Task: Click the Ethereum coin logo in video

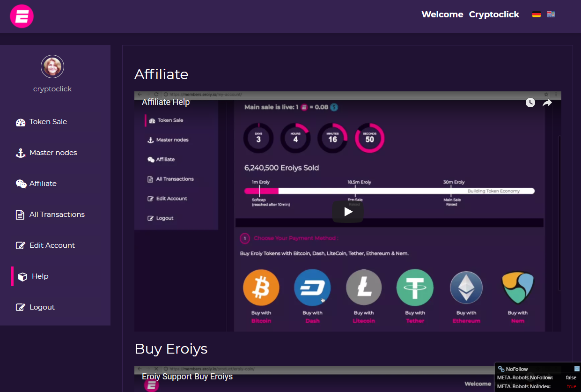Action: point(466,288)
